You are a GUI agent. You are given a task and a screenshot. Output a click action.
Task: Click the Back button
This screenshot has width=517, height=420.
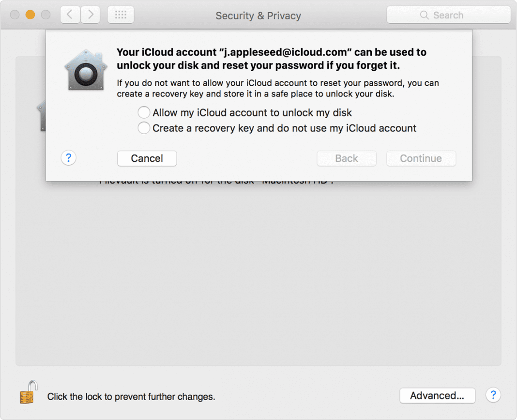(346, 158)
